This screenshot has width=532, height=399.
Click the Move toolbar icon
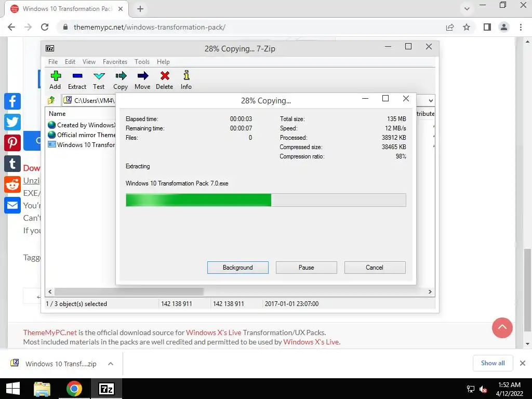click(142, 80)
